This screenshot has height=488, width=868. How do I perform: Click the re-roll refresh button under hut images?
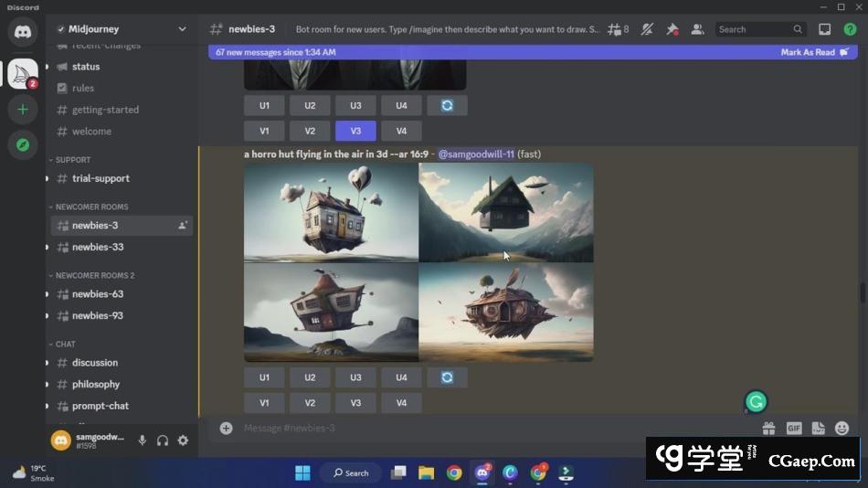(x=447, y=377)
